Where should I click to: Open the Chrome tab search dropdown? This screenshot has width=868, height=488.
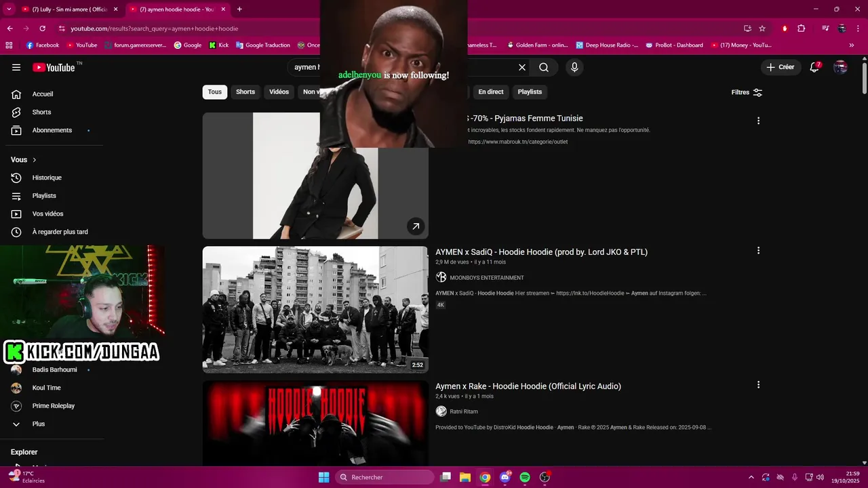coord(9,9)
